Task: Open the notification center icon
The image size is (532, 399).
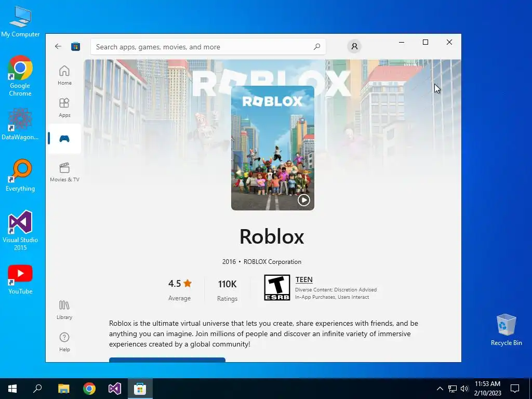Action: tap(515, 389)
